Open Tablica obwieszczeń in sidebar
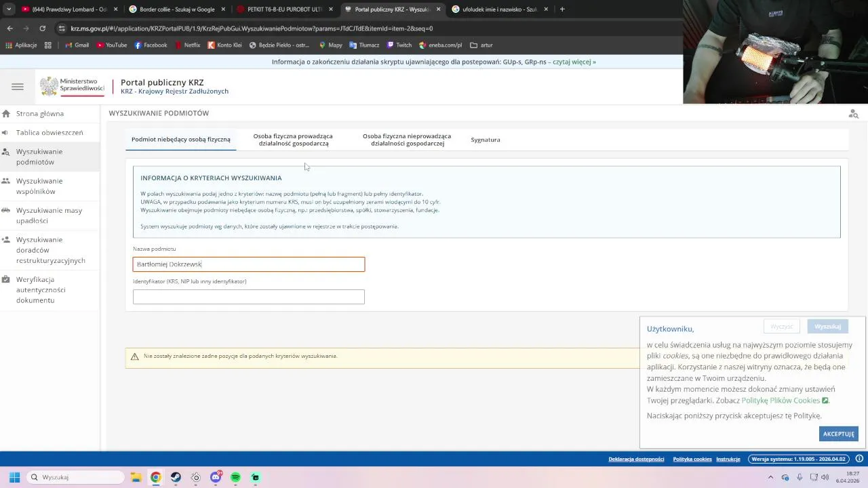Viewport: 868px width, 488px height. click(50, 133)
